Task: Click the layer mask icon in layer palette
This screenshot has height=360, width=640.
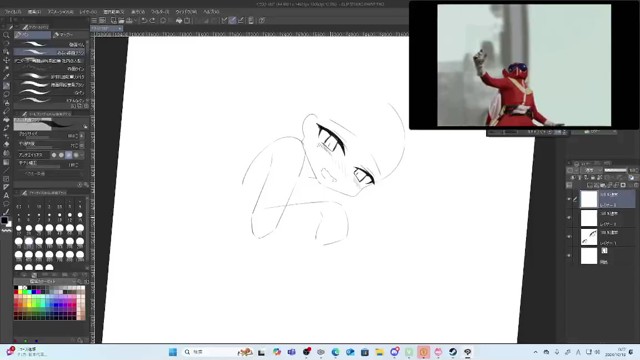Action: click(623, 185)
